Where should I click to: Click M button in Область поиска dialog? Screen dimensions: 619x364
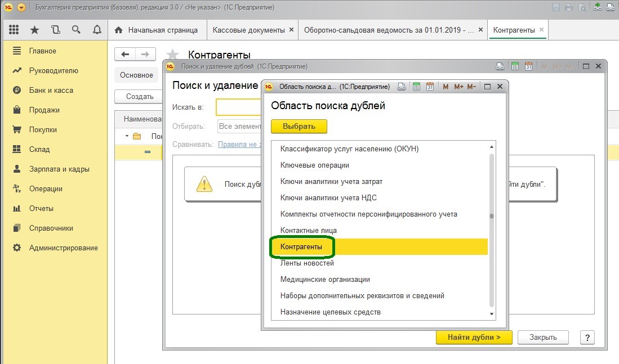446,87
